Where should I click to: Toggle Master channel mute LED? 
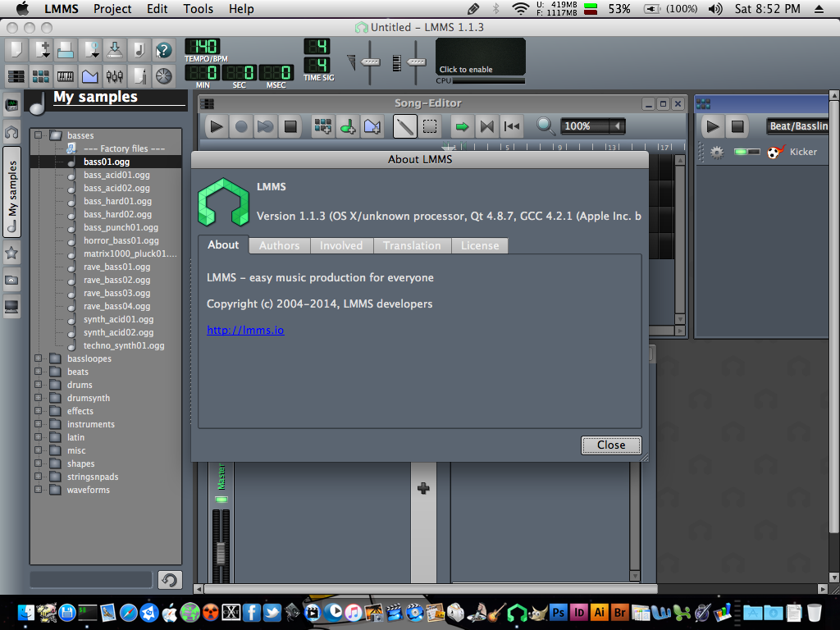pyautogui.click(x=221, y=500)
